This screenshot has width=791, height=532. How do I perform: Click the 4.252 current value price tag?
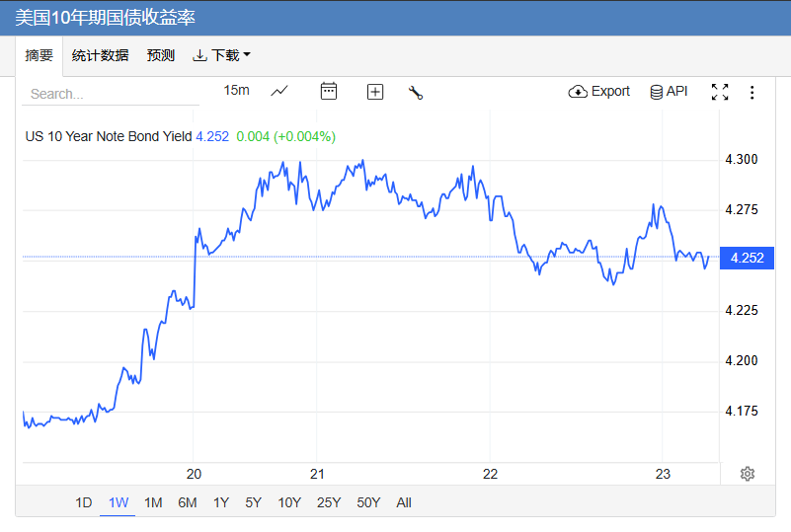(x=747, y=258)
